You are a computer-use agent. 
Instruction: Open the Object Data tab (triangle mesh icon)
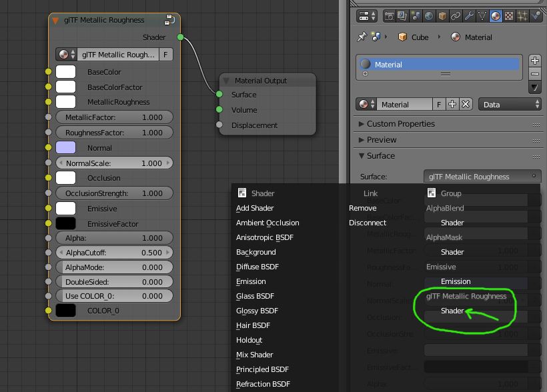[482, 16]
